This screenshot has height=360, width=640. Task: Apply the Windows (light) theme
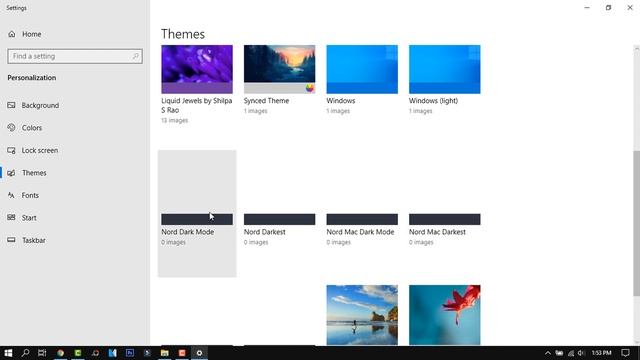[x=444, y=80]
